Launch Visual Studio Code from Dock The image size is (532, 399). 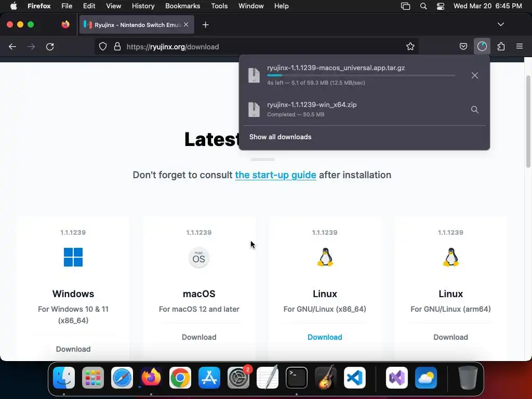354,378
